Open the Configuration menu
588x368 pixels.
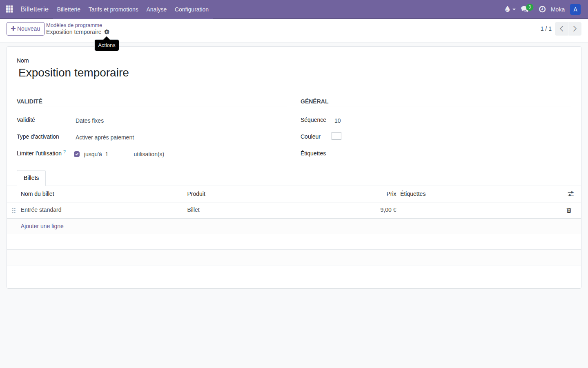(192, 9)
